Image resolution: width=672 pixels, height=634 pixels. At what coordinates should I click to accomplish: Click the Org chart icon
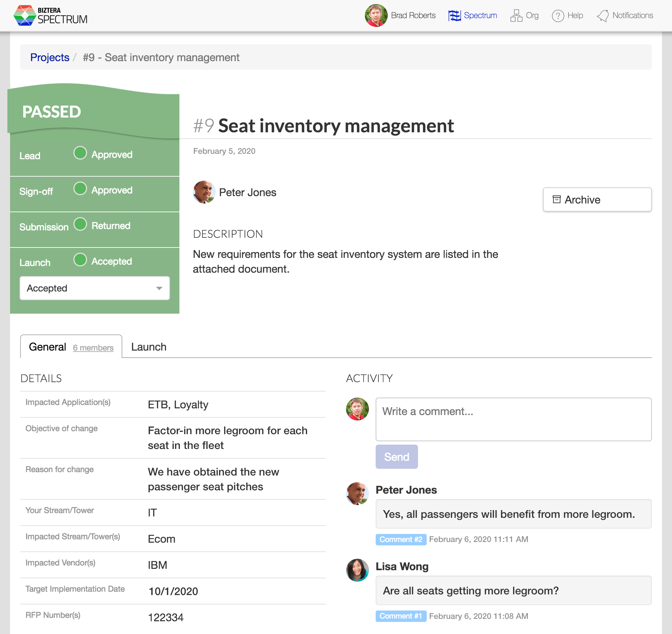(515, 15)
